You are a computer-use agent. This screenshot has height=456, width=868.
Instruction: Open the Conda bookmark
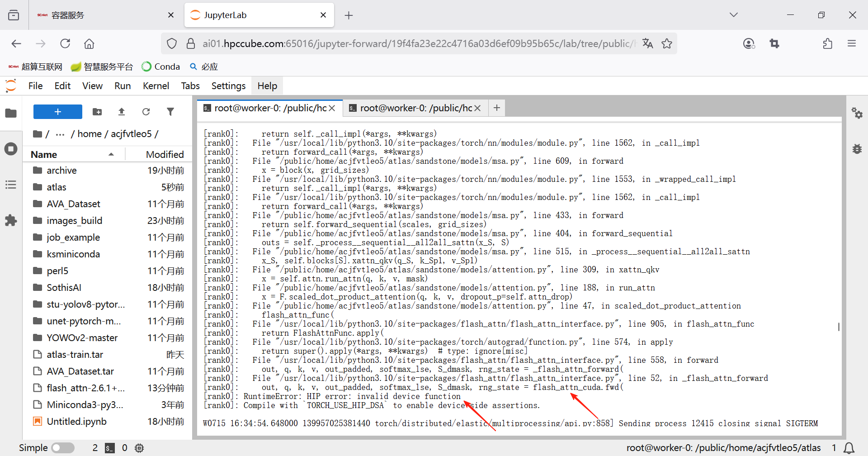[160, 67]
